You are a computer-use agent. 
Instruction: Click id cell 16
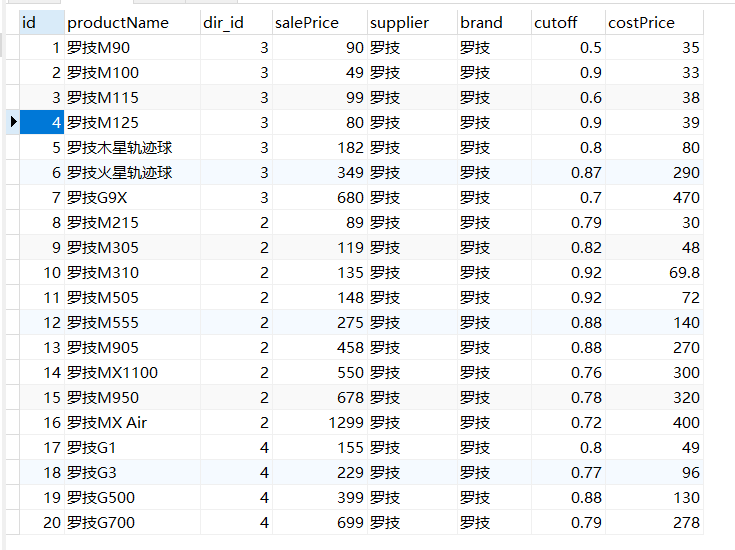(x=42, y=422)
